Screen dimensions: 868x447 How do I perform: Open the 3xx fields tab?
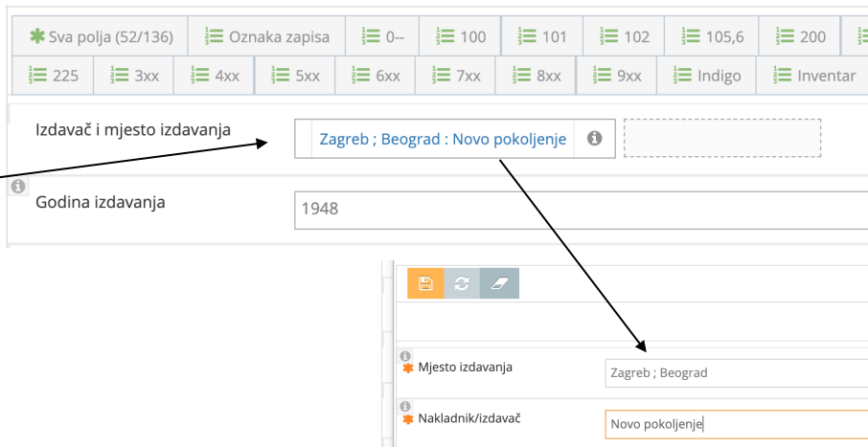coord(134,76)
